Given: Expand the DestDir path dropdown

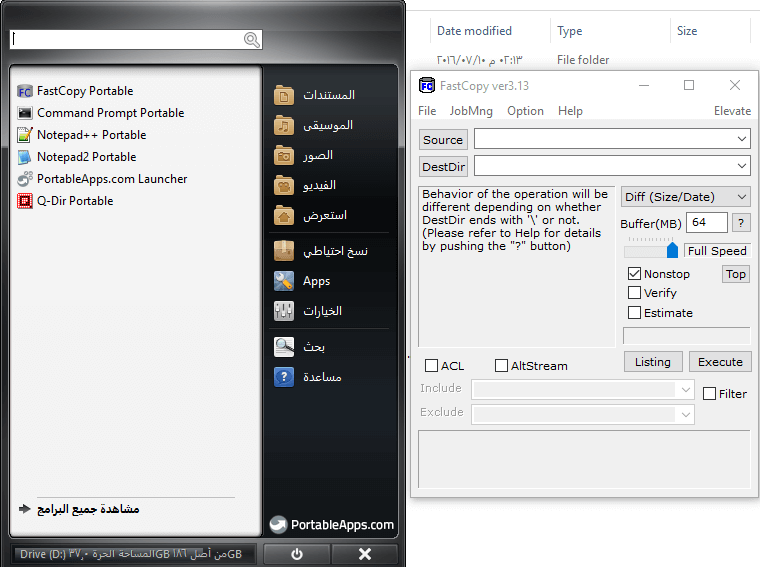Looking at the screenshot, I should click(x=742, y=166).
